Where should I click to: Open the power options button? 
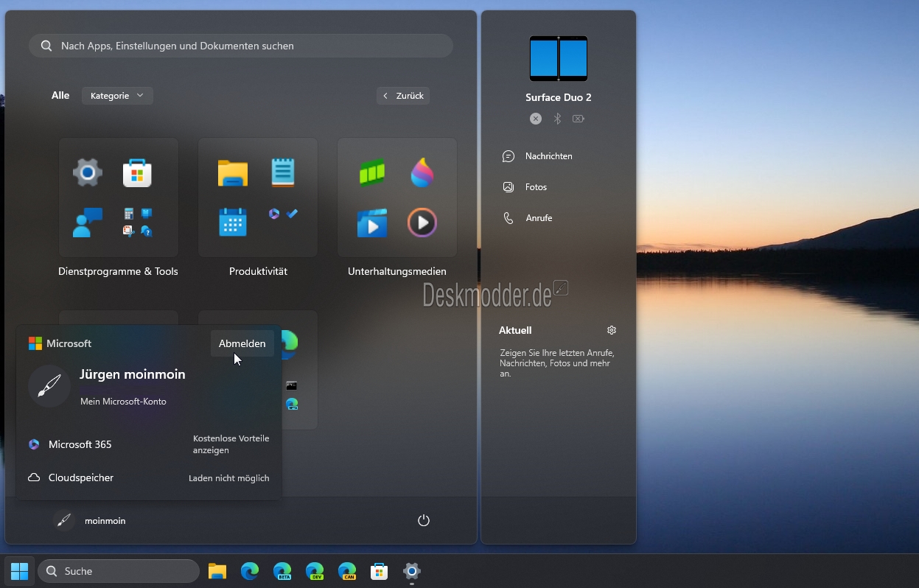pyautogui.click(x=424, y=521)
